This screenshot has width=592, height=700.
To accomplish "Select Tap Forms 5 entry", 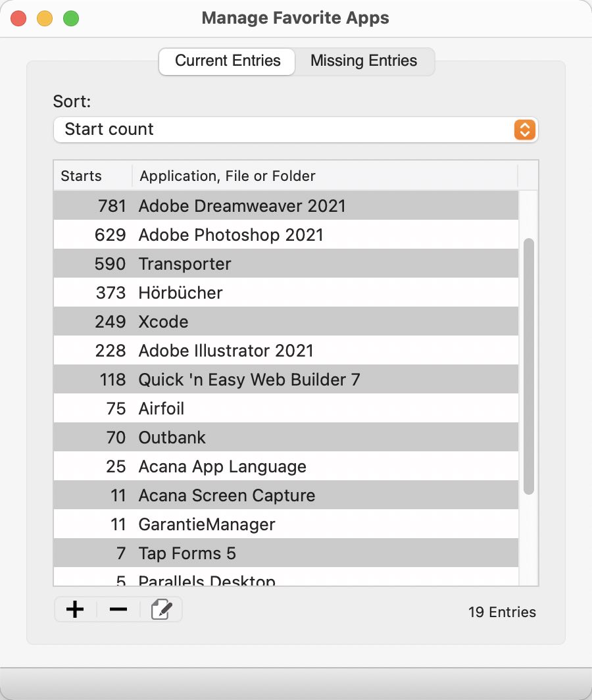I will (285, 553).
